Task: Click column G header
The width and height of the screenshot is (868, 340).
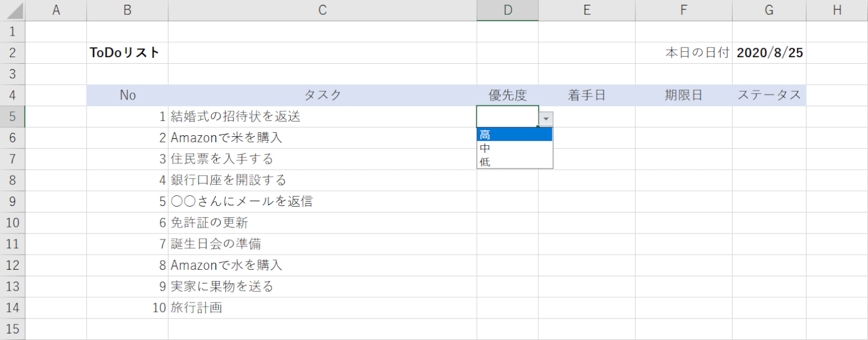Action: pyautogui.click(x=769, y=10)
